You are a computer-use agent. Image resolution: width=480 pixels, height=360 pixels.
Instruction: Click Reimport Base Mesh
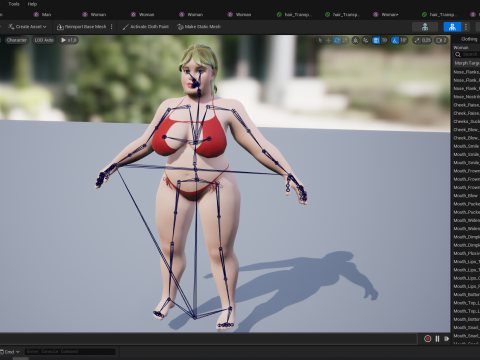click(x=82, y=27)
